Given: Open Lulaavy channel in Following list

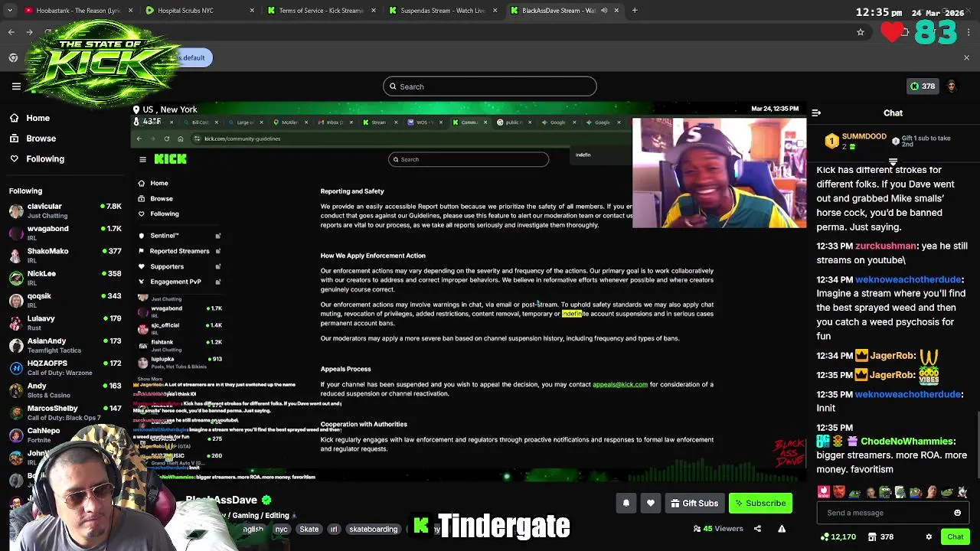Looking at the screenshot, I should pyautogui.click(x=65, y=322).
